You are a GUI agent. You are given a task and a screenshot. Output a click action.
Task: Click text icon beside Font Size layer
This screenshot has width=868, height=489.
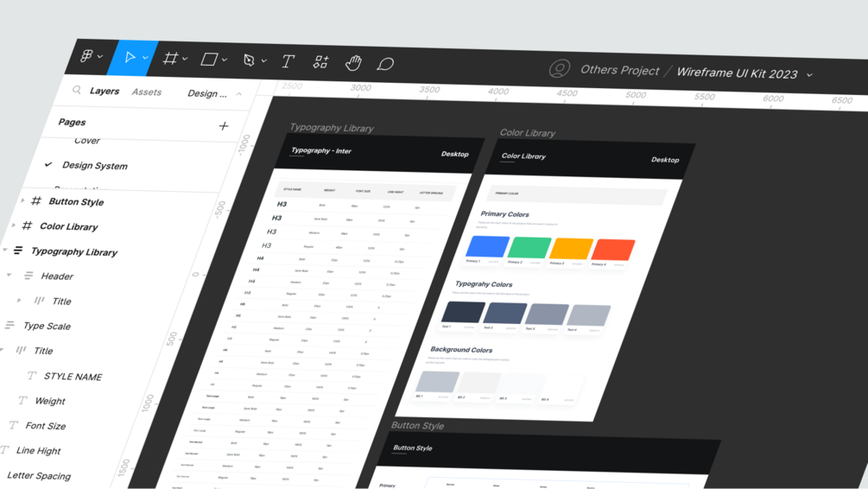coord(13,425)
